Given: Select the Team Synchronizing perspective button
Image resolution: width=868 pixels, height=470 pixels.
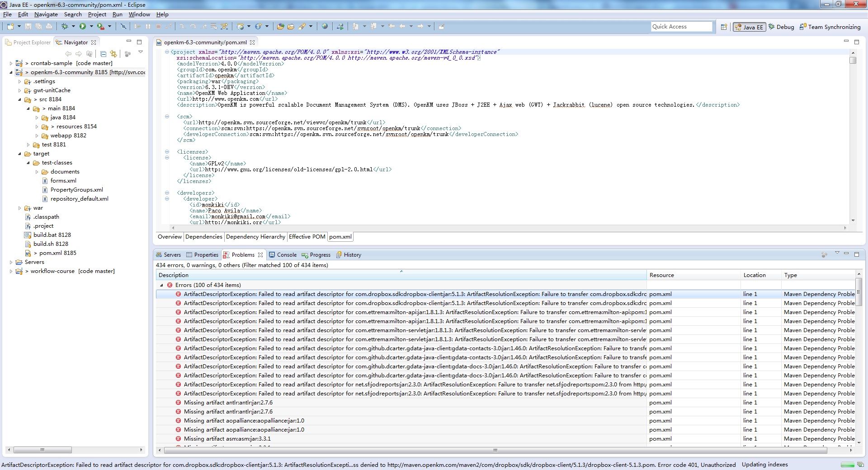Looking at the screenshot, I should pos(830,27).
